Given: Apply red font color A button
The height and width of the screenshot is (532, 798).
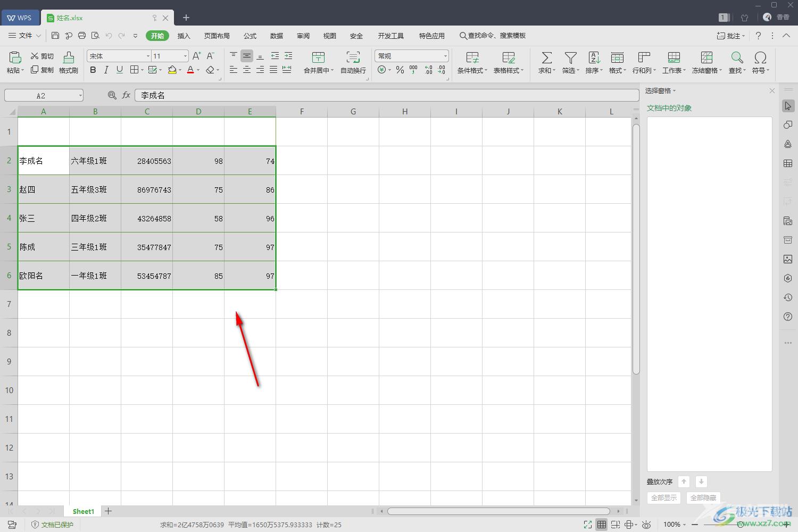Looking at the screenshot, I should 190,70.
